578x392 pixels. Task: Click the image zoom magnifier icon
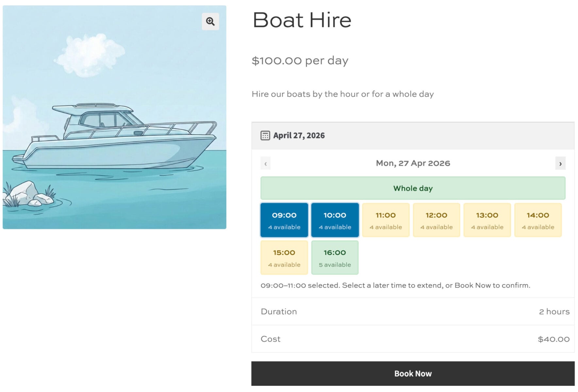point(210,21)
